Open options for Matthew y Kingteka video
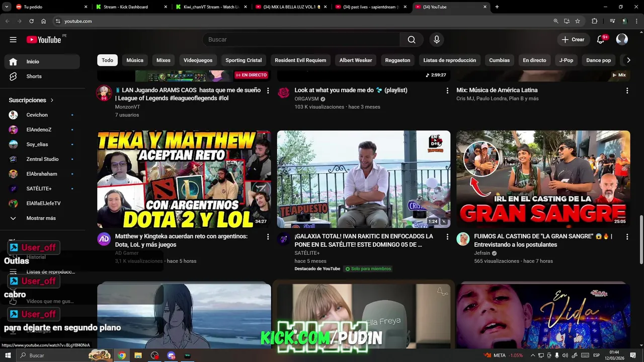 [x=268, y=237]
